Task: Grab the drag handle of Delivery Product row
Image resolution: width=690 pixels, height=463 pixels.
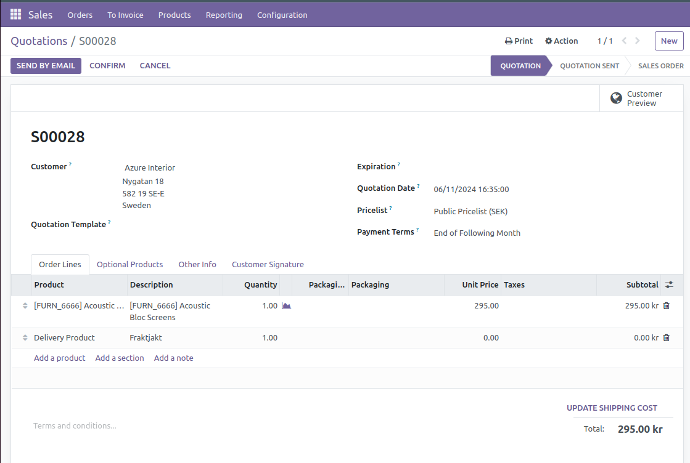Action: tap(25, 338)
